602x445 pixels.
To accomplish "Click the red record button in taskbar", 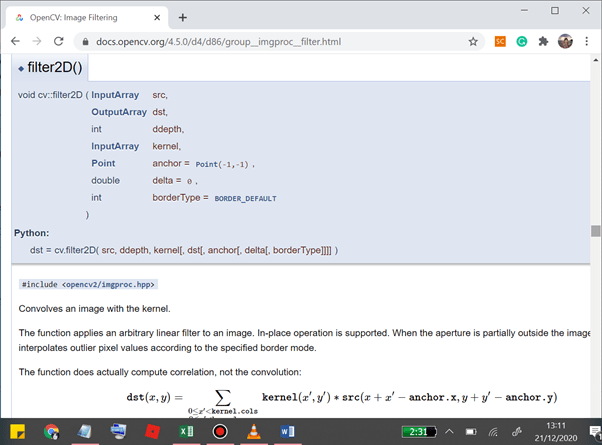I will [220, 431].
